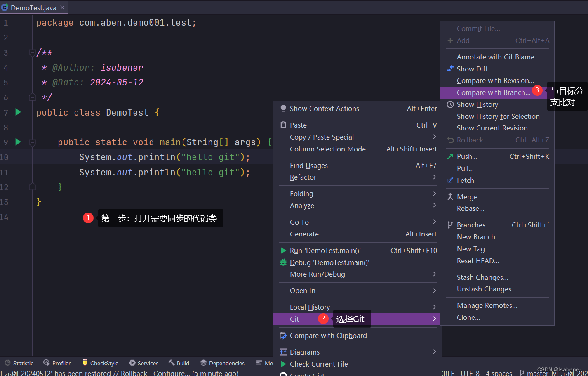Click the Push arrow icon
588x376 pixels.
[450, 156]
